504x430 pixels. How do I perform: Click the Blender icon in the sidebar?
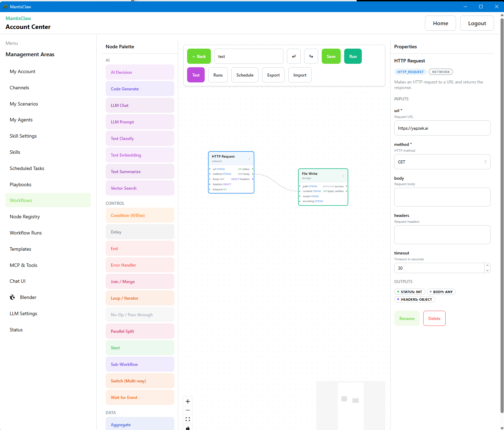(x=12, y=297)
